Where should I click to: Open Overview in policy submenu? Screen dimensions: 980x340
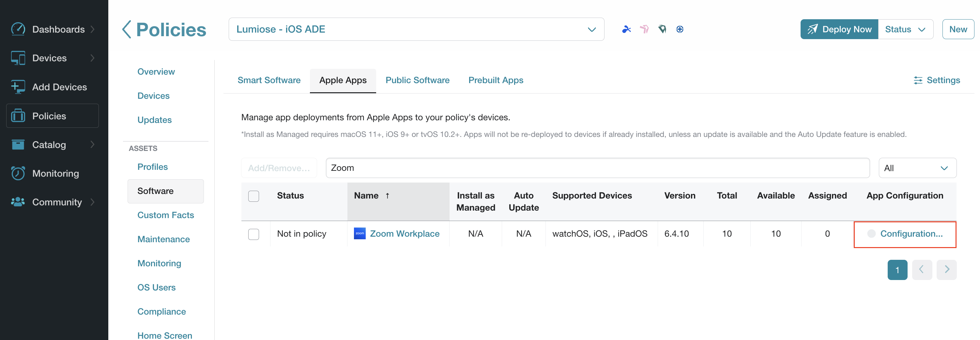(x=156, y=71)
